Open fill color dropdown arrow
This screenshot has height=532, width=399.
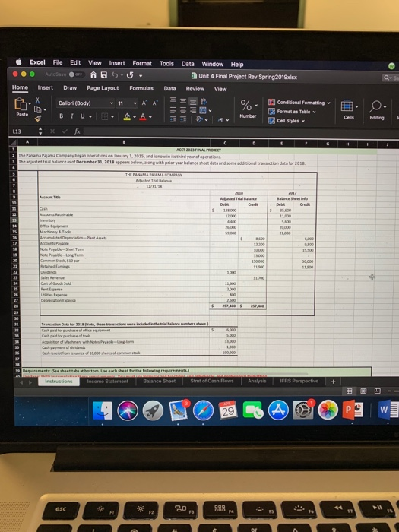click(135, 117)
